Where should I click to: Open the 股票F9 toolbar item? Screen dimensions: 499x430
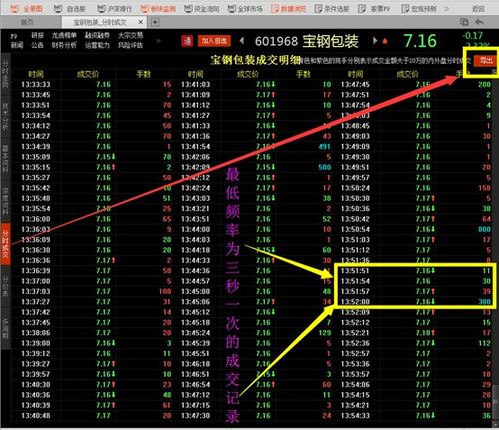tap(374, 8)
